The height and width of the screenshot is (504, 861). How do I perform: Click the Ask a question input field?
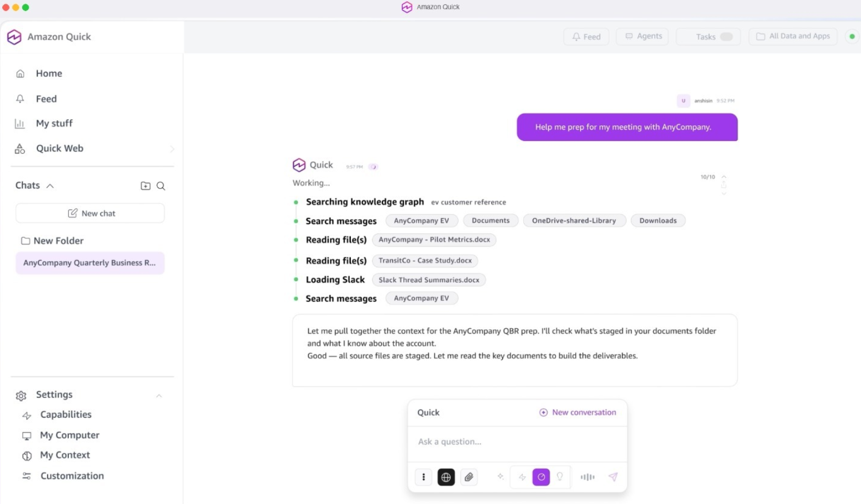(x=517, y=442)
